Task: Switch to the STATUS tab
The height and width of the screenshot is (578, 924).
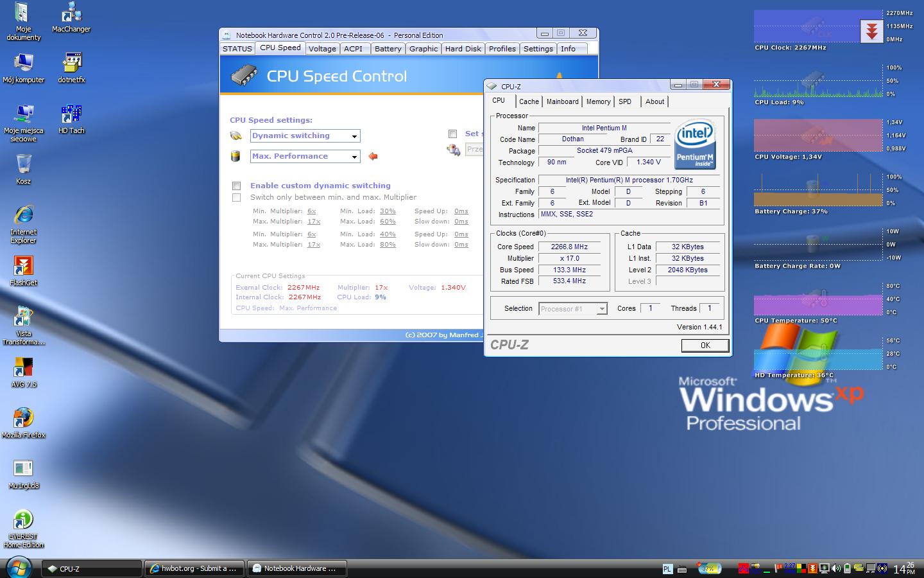Action: point(237,49)
